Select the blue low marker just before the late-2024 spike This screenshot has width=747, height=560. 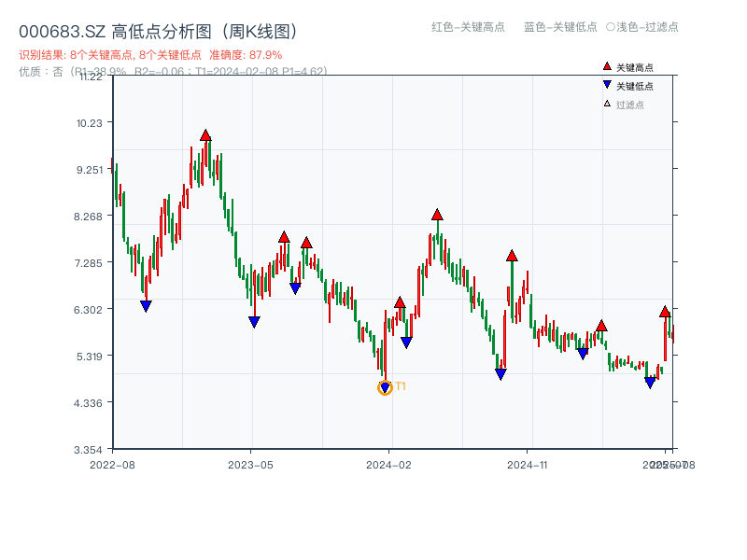[x=500, y=374]
